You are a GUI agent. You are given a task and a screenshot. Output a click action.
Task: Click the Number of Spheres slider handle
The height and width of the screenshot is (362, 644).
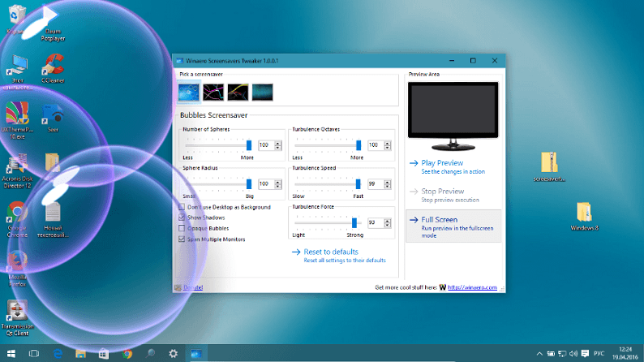click(x=249, y=145)
